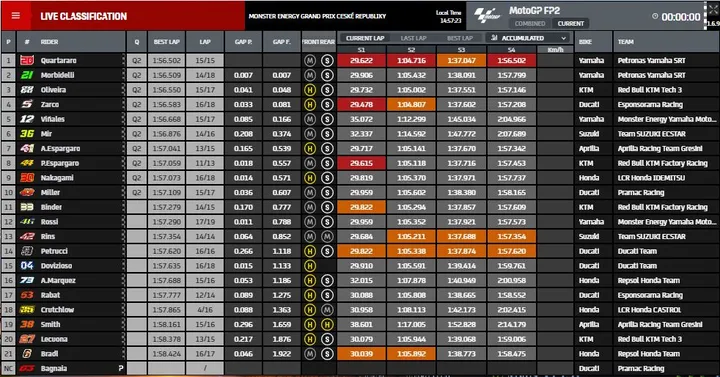The width and height of the screenshot is (720, 377).
Task: Click Dovizioso's front tyre H icon
Action: pos(310,266)
